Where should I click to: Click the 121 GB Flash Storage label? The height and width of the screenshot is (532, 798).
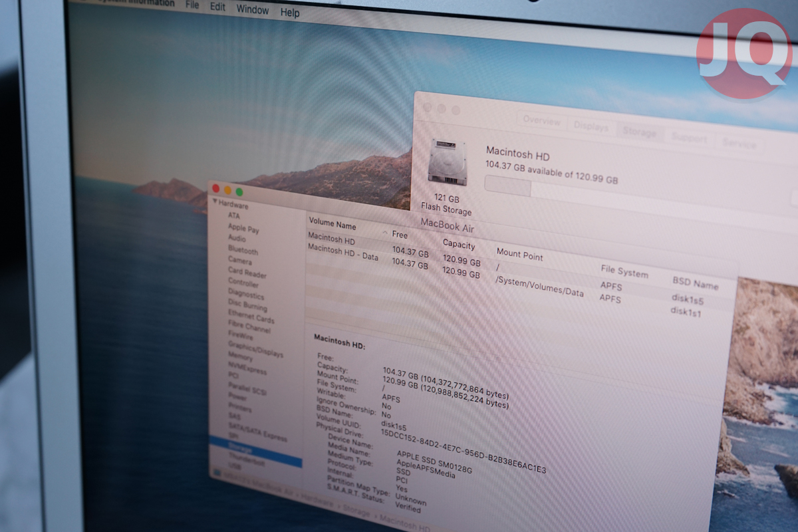point(446,205)
